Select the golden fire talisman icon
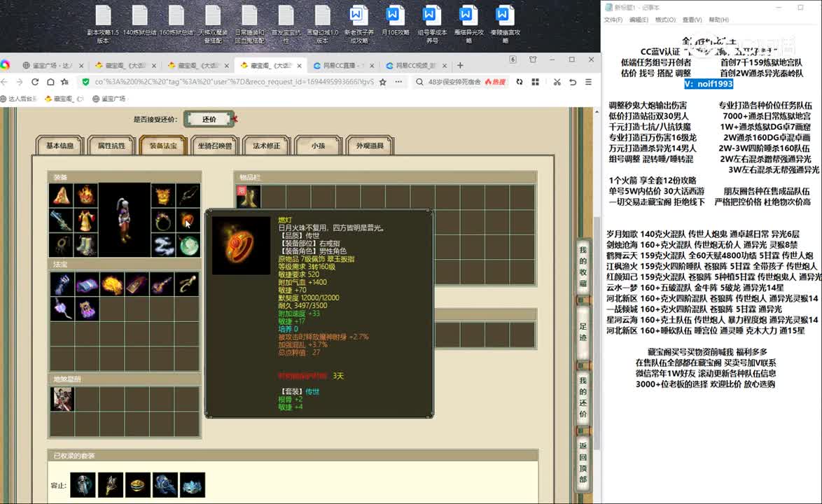822x504 pixels. (x=111, y=284)
